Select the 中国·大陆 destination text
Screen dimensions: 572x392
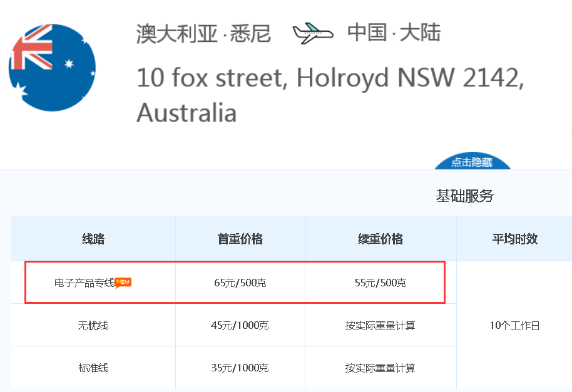point(394,33)
